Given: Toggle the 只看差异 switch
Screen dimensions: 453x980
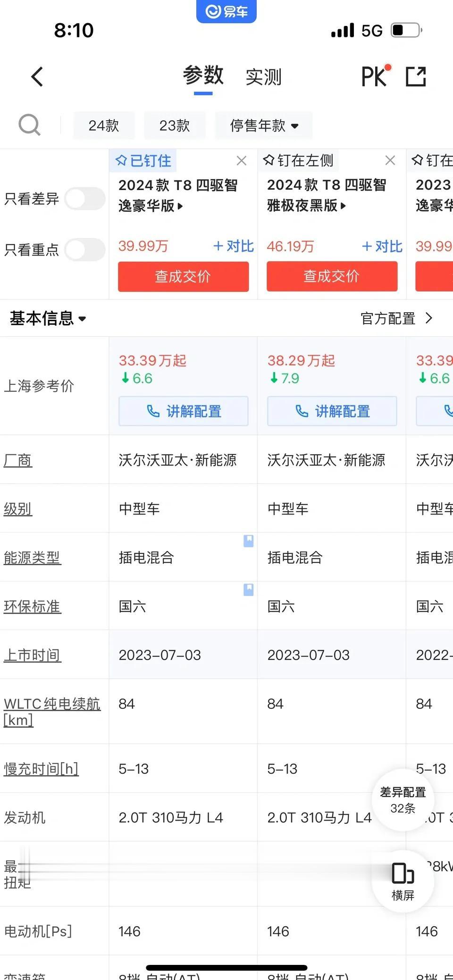Looking at the screenshot, I should (85, 199).
